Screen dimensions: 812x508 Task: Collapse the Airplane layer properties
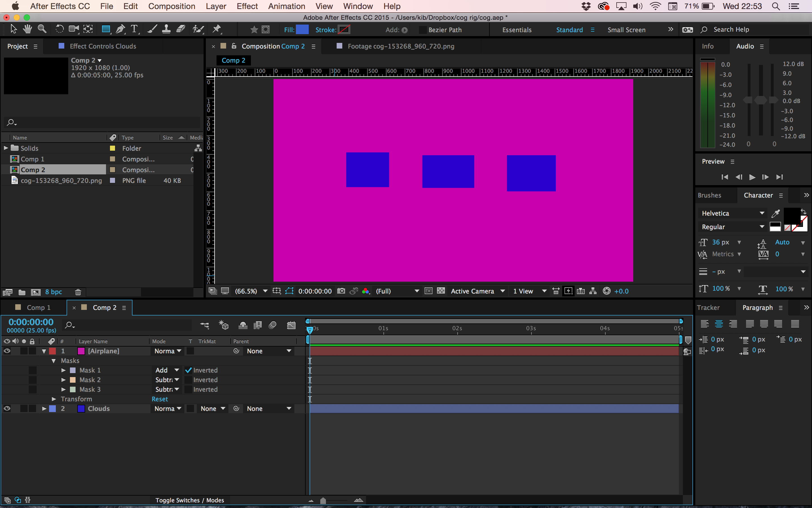pyautogui.click(x=44, y=351)
